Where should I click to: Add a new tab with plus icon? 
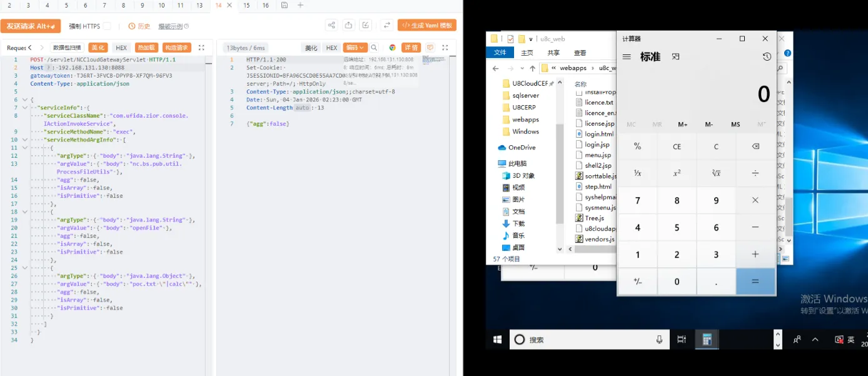coord(301,5)
